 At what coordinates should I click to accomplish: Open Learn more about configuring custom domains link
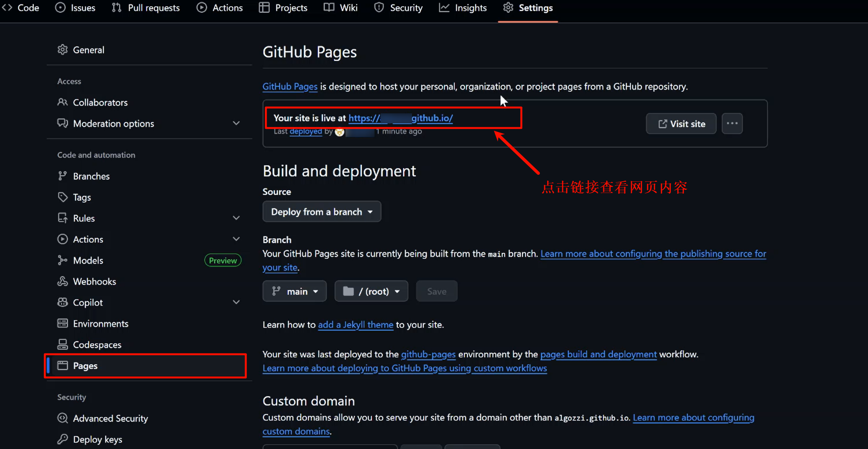click(x=693, y=418)
